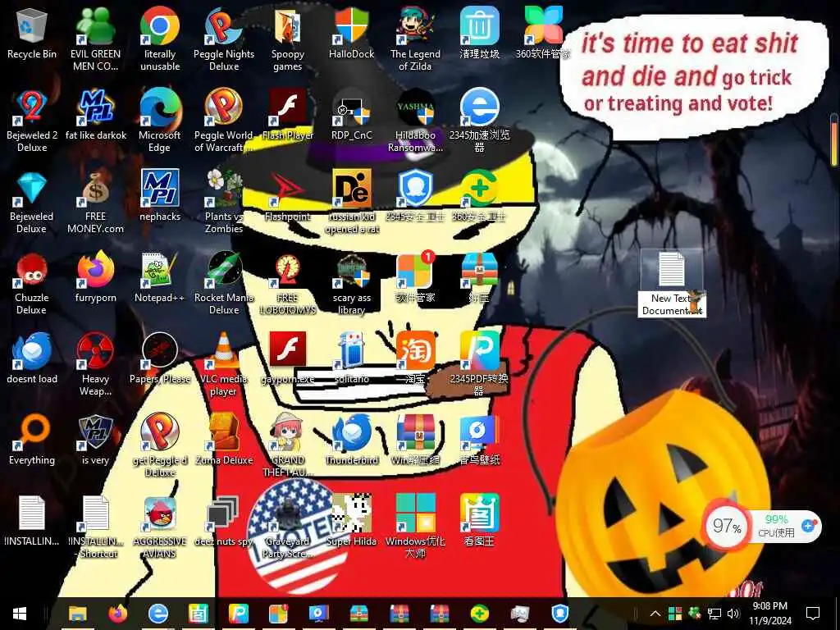Show hidden system tray icons chevron
Screen dimensions: 840x630
[655, 614]
